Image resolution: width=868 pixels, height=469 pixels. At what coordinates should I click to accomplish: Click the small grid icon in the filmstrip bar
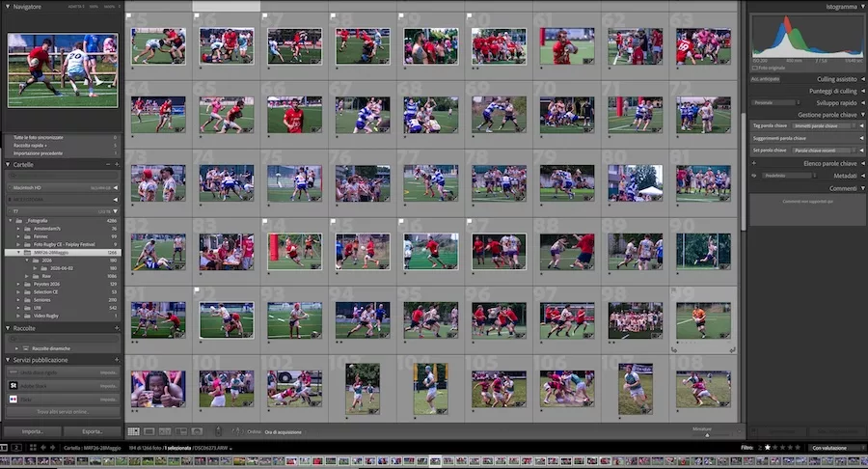(x=33, y=448)
